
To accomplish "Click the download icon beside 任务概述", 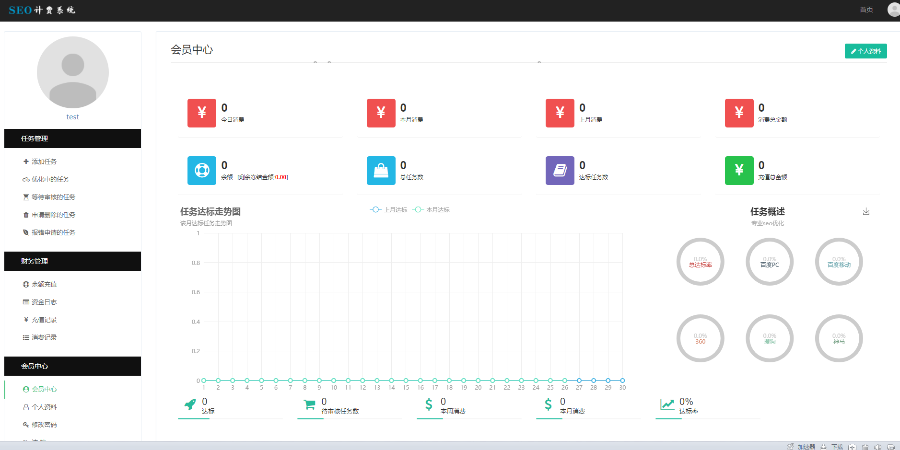I will point(866,212).
